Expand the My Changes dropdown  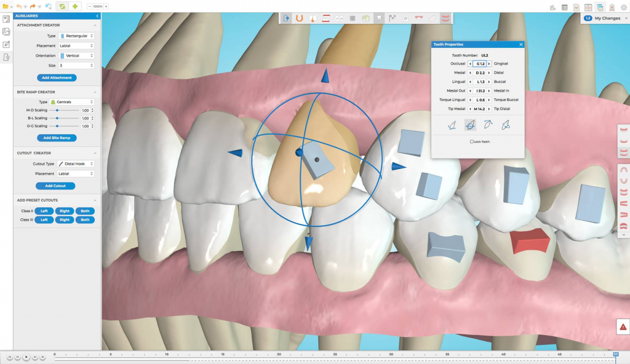click(605, 18)
